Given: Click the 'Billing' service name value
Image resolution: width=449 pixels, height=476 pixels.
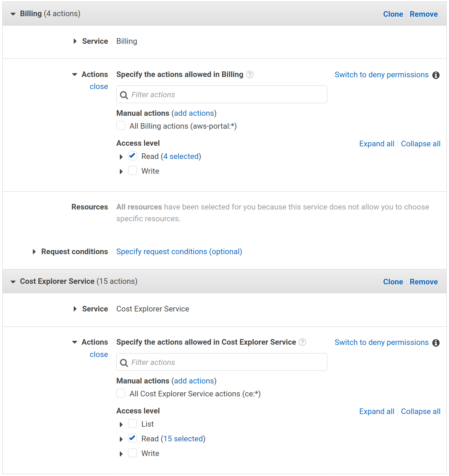Looking at the screenshot, I should pyautogui.click(x=127, y=41).
